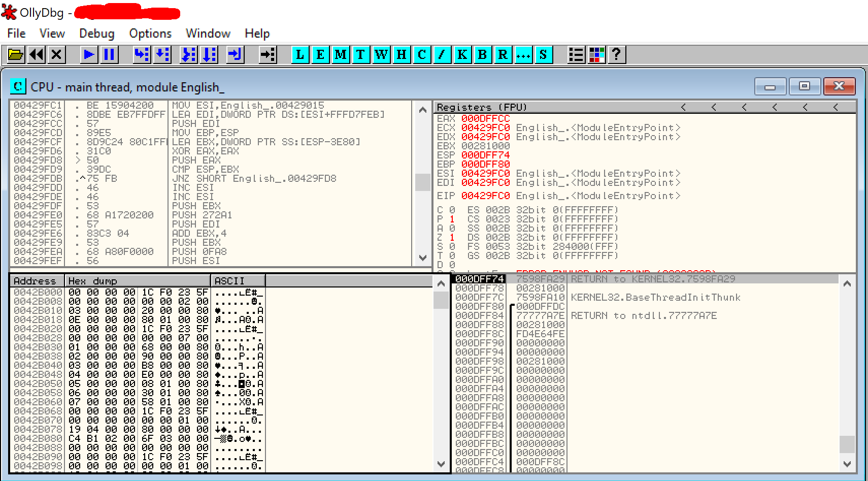Click the disassembly pane scrollbar thumb
Screen dimensions: 868x481
(422, 182)
